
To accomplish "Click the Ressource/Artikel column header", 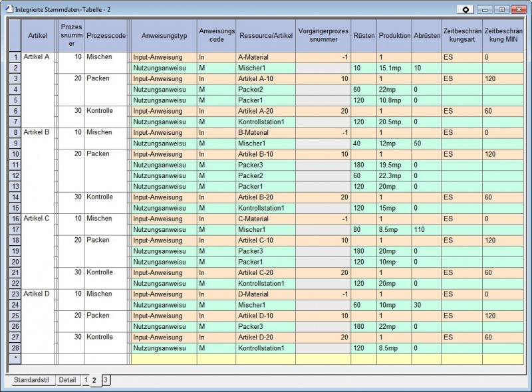I will (265, 35).
